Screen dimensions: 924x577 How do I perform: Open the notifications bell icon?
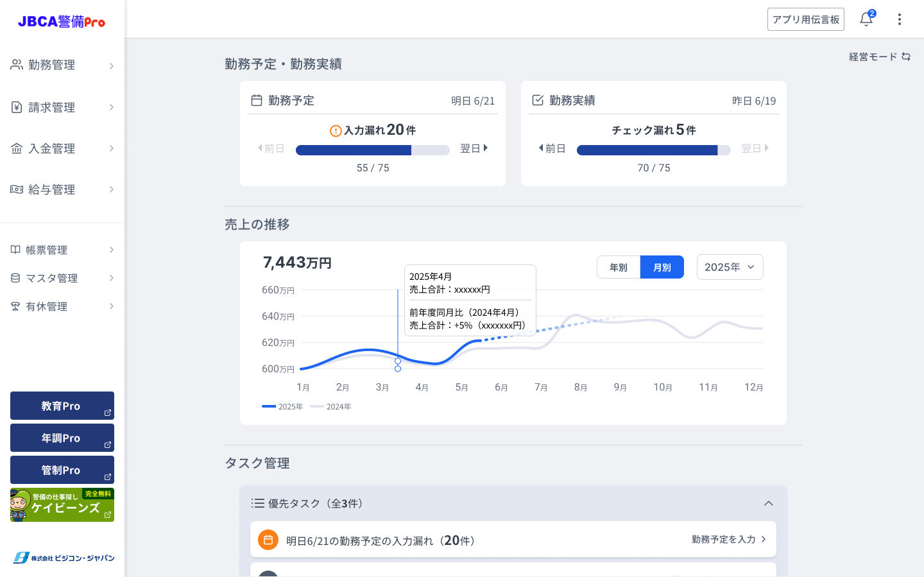point(866,19)
